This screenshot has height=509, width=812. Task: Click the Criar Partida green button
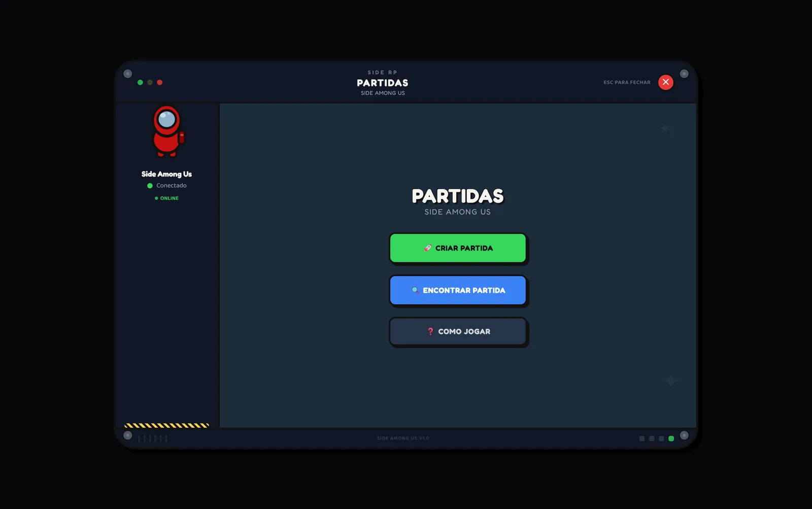(x=458, y=248)
